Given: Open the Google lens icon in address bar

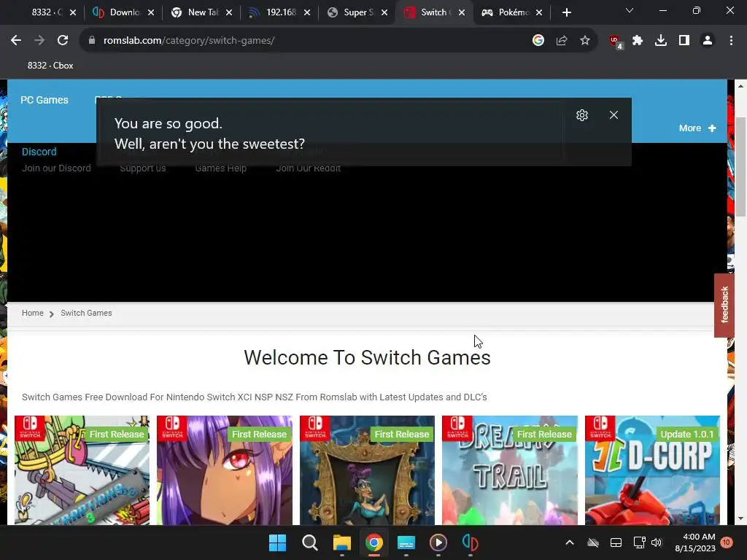Looking at the screenshot, I should tap(538, 41).
